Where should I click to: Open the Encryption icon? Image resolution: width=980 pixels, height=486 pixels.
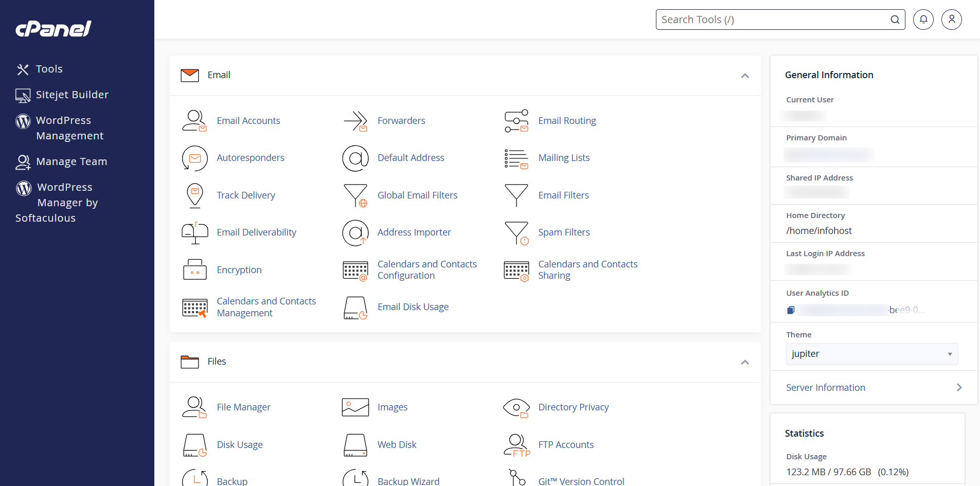pos(195,269)
